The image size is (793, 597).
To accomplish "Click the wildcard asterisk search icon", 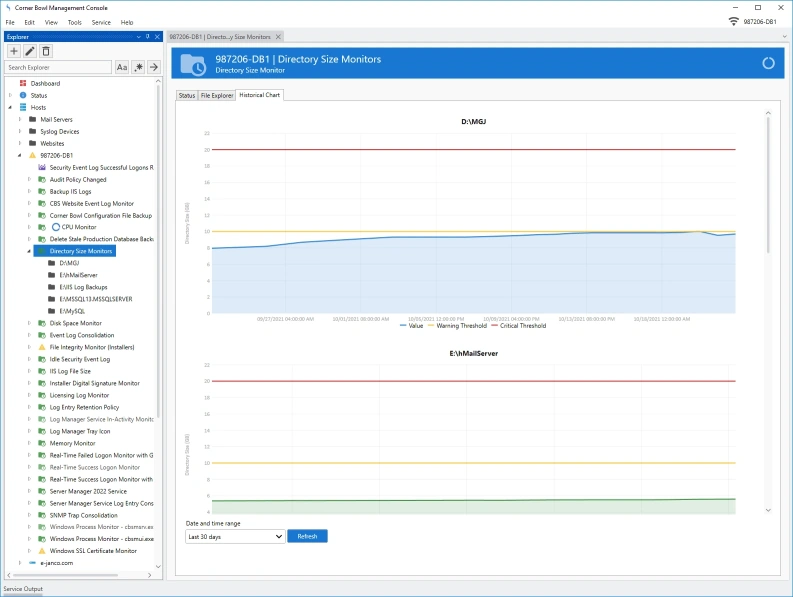I will coord(138,67).
